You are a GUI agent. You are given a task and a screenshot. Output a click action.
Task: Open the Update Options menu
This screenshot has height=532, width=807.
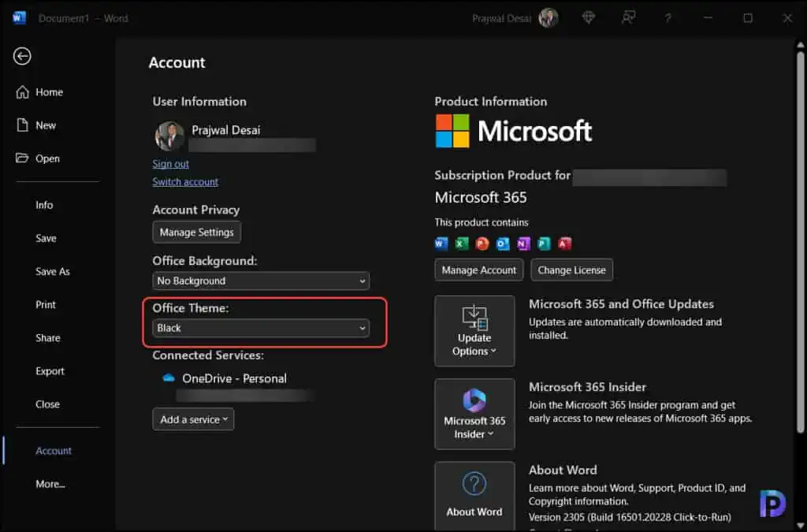[x=474, y=331]
